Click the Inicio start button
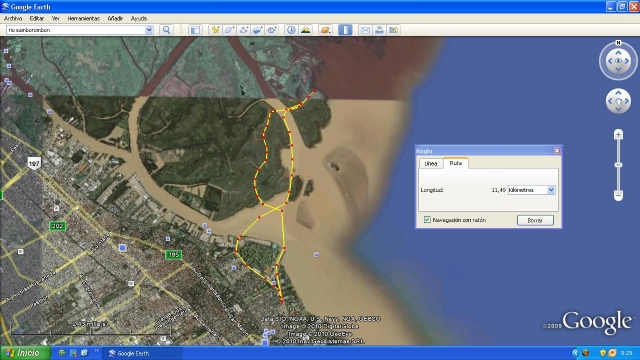The image size is (640, 360). click(25, 353)
